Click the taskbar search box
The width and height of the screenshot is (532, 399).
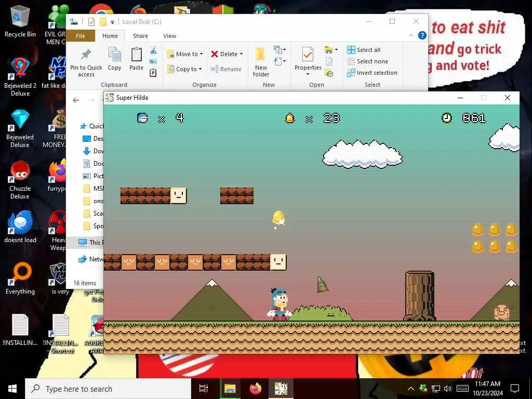[x=108, y=389]
